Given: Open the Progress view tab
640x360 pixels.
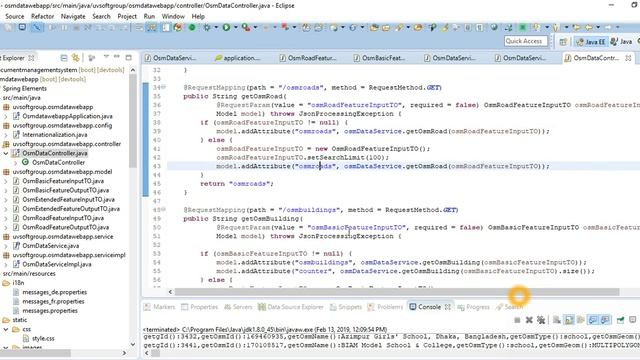Looking at the screenshot, I should click(x=473, y=307).
